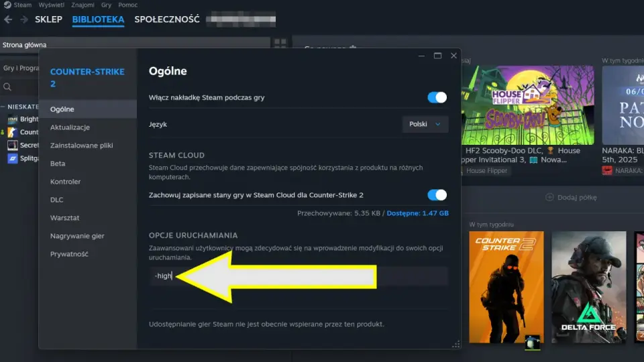
Task: Select Ogólne in properties sidebar
Action: [x=88, y=109]
